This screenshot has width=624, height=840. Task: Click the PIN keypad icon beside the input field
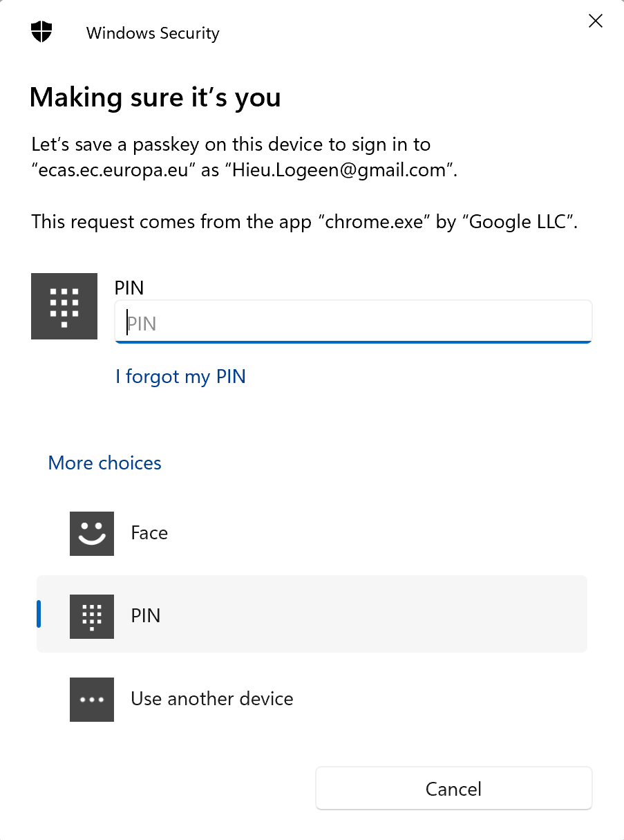click(64, 306)
